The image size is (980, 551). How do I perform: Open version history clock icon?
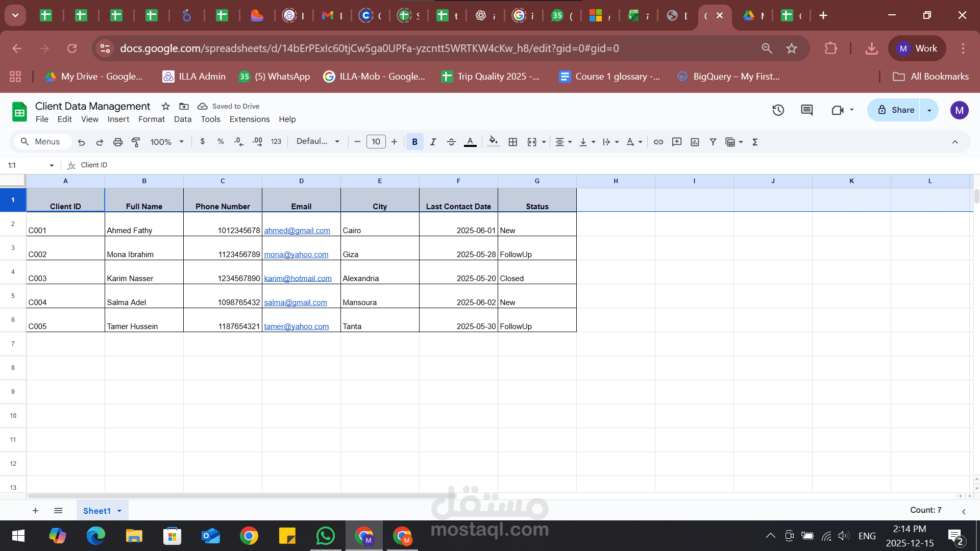(x=778, y=110)
